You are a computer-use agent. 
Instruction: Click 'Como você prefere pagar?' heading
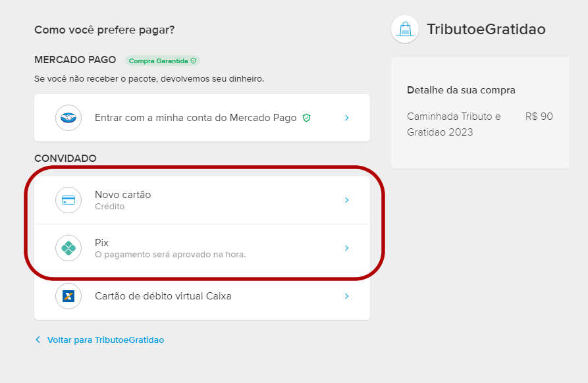click(x=105, y=30)
